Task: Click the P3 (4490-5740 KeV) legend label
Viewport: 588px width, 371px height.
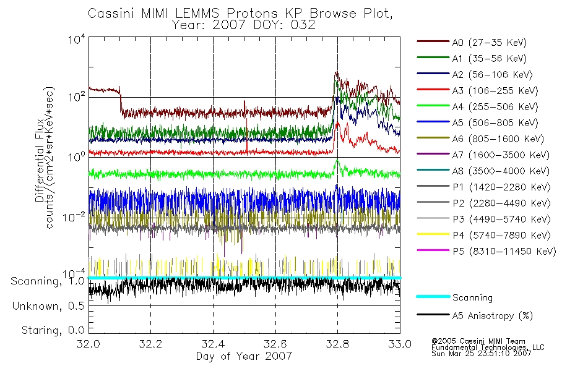Action: tap(501, 220)
